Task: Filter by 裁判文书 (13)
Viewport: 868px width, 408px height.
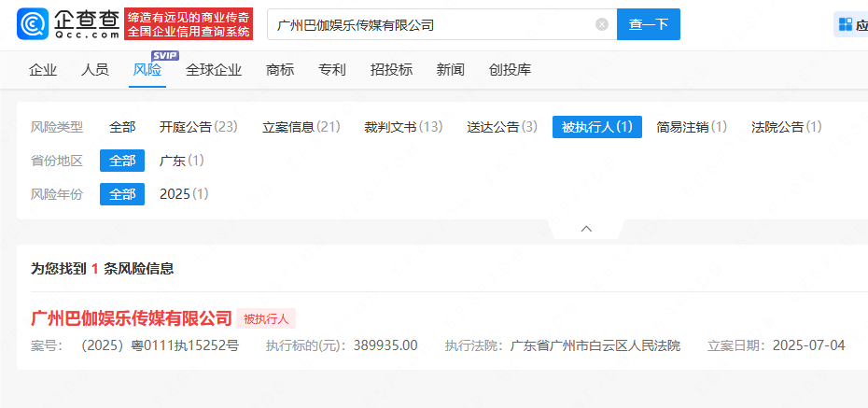Action: [403, 127]
